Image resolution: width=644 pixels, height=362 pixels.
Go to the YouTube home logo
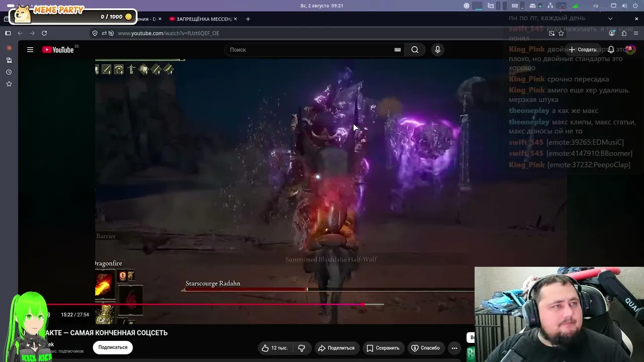pos(58,50)
